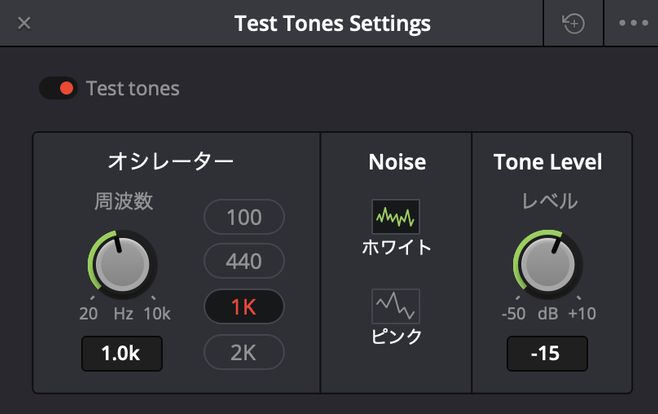Open the three-dots options menu
Screen dimensions: 658x414
tap(633, 23)
